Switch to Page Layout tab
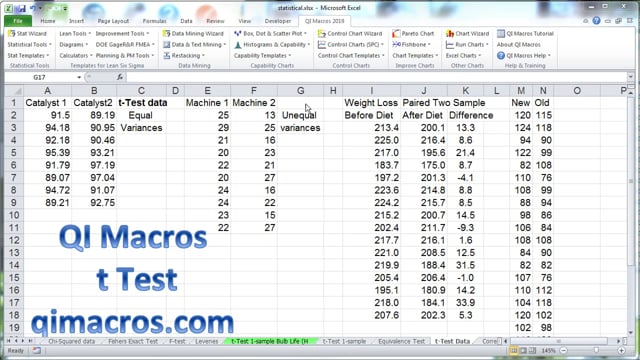The width and height of the screenshot is (640, 360). pos(113,21)
